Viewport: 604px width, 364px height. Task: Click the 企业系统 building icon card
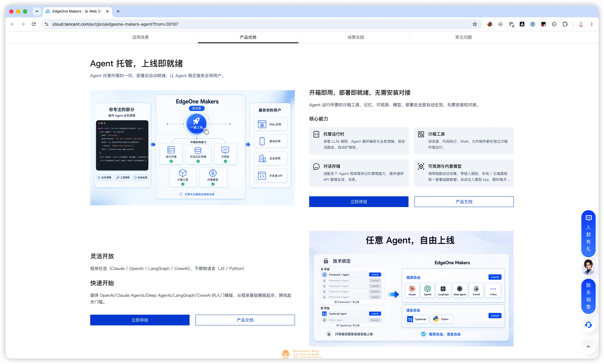(x=271, y=158)
